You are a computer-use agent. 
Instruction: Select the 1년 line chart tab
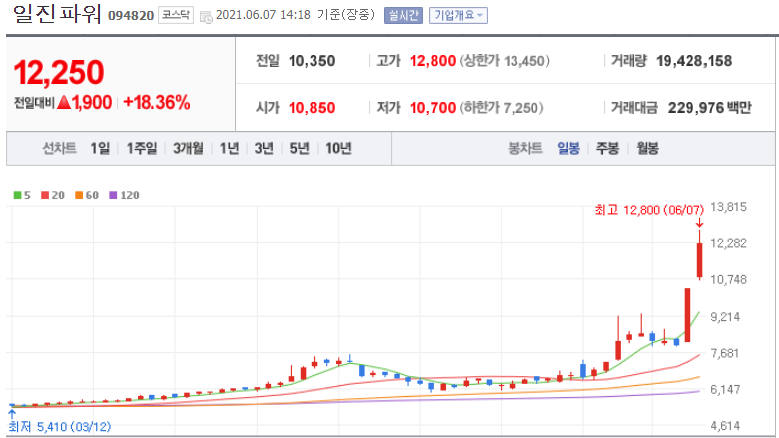[229, 148]
